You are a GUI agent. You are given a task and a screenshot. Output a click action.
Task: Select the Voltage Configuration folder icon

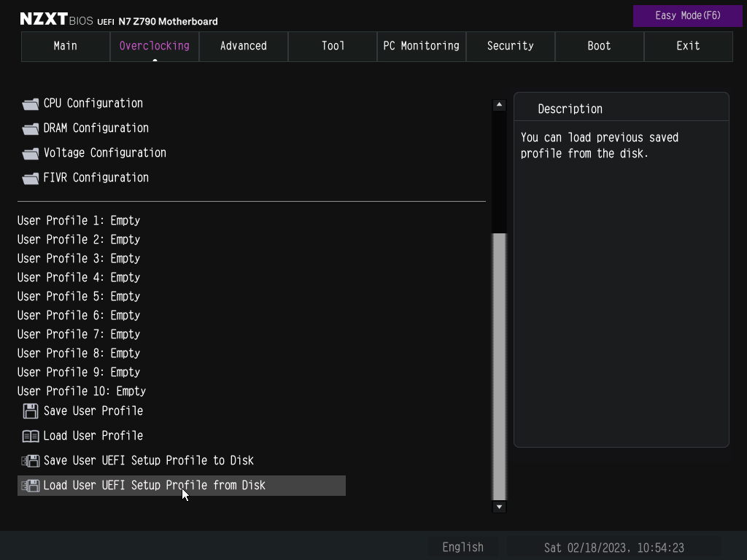click(31, 154)
